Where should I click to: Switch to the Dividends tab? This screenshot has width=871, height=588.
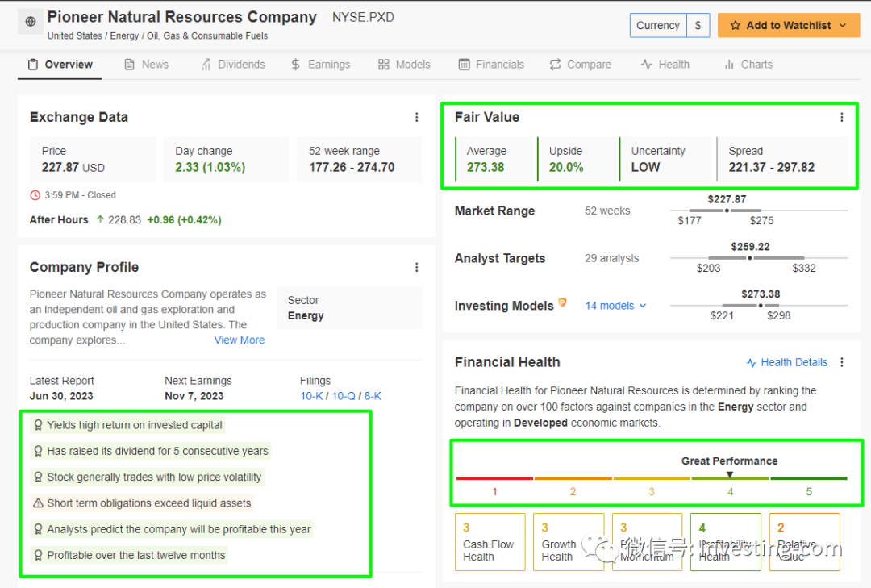(232, 65)
